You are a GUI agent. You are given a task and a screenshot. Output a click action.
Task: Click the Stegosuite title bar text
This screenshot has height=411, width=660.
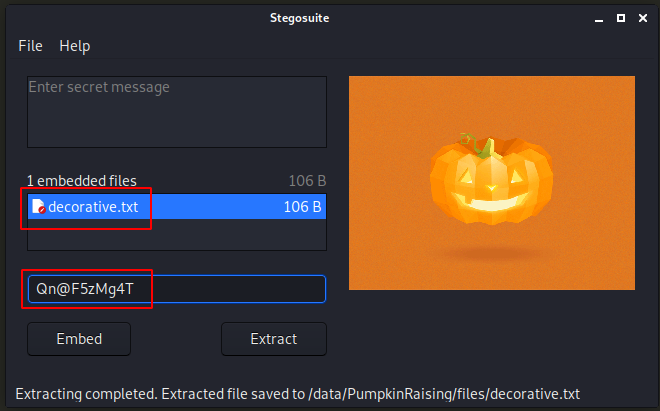[330, 17]
